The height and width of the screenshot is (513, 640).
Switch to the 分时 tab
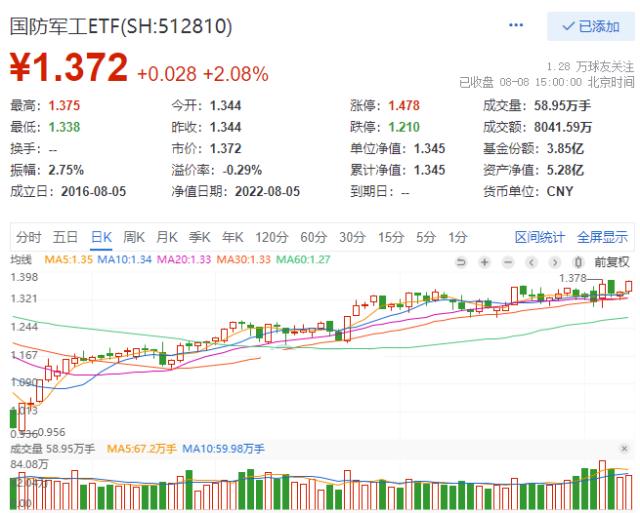pyautogui.click(x=29, y=237)
